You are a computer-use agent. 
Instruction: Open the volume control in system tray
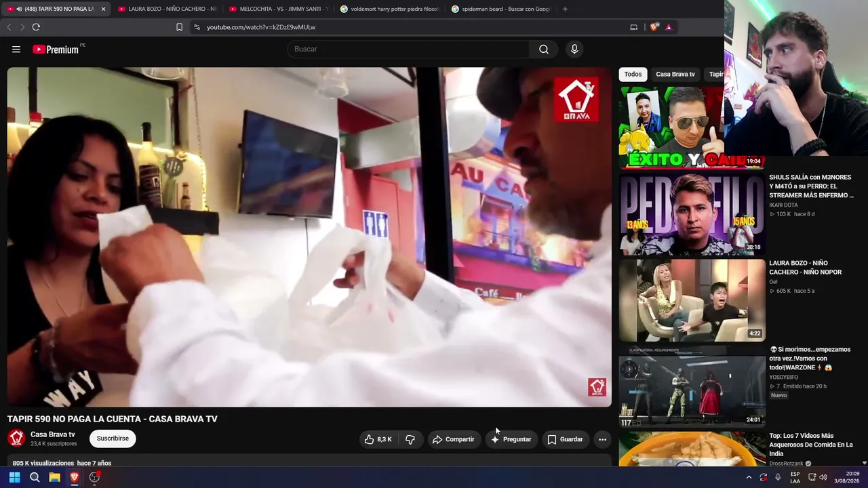(823, 477)
